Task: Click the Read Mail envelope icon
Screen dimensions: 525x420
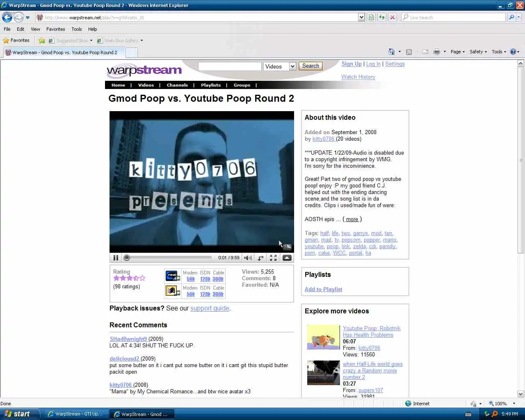Action: 425,52
